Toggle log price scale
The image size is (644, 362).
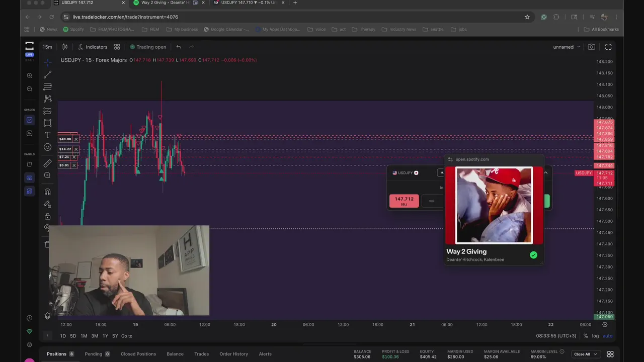[595, 336]
